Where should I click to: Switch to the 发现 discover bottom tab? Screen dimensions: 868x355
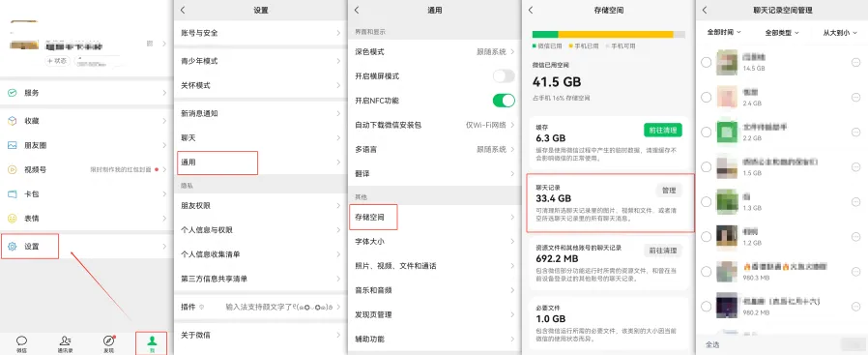(108, 344)
